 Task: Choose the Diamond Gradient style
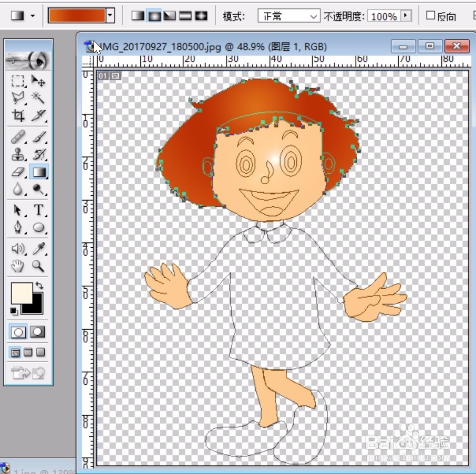[x=201, y=16]
